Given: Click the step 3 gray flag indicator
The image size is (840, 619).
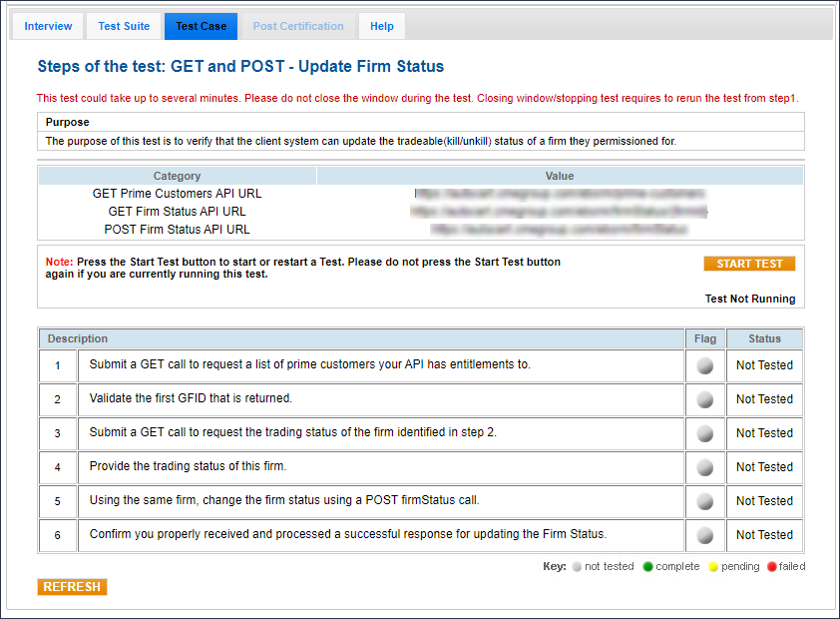Looking at the screenshot, I should (x=705, y=434).
